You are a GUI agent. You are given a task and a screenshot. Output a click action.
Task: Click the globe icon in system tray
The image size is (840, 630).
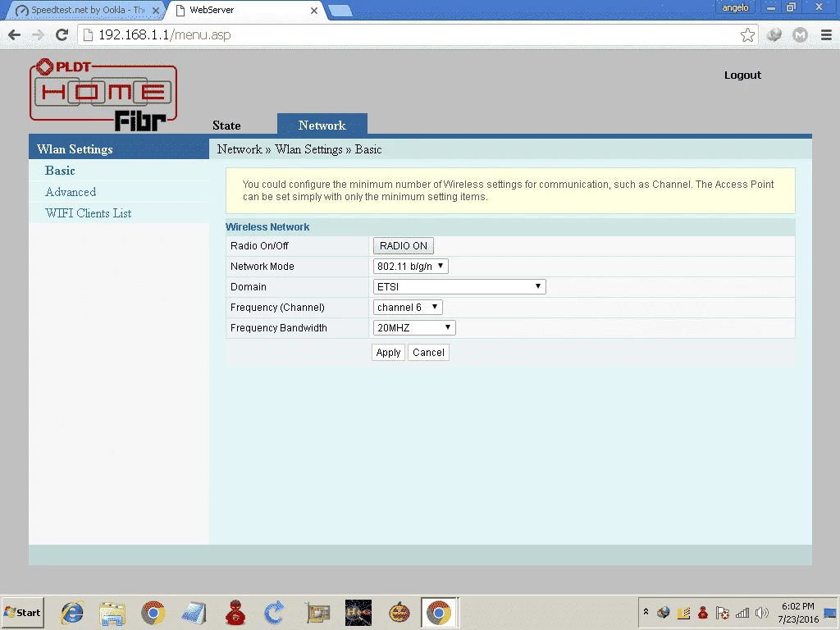click(664, 612)
